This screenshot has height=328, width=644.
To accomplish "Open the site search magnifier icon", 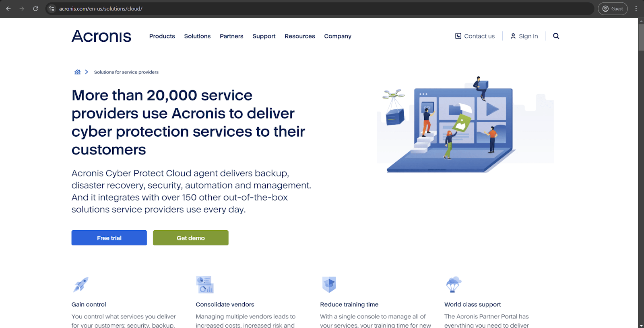I will point(556,36).
